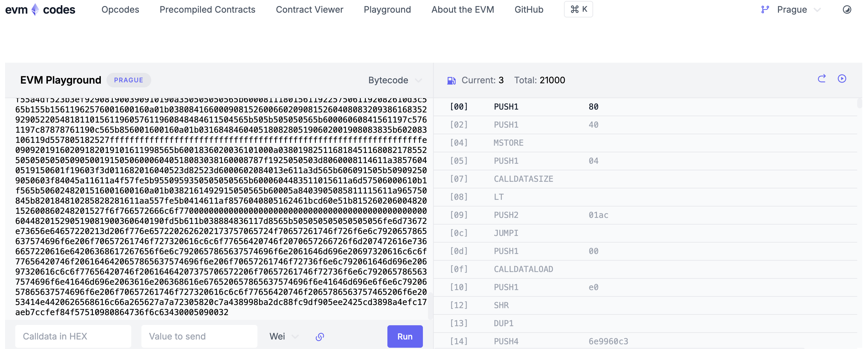This screenshot has height=349, width=868.
Task: Open the Contract Viewer page
Action: [309, 10]
